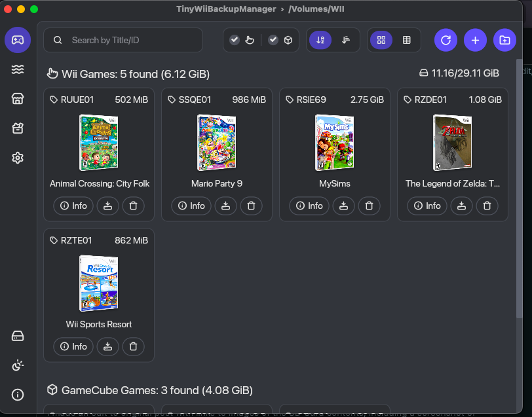Click the RZTE01 game ID tag

(x=71, y=240)
